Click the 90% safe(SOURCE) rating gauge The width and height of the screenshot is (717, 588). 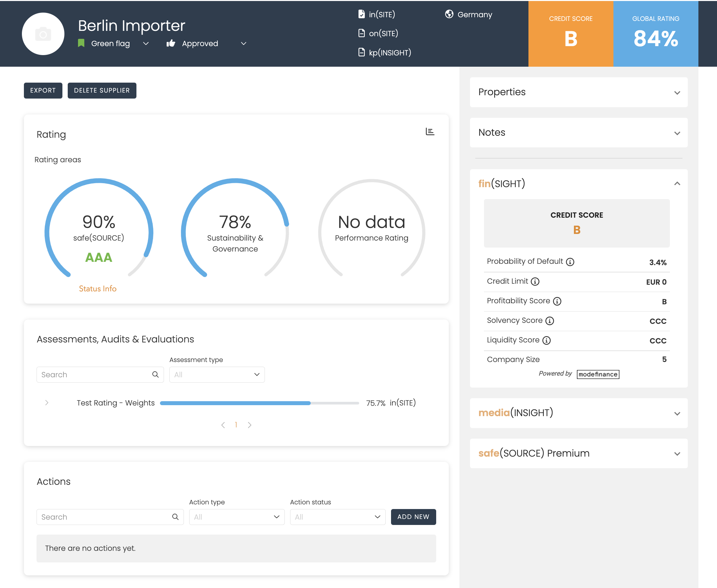99,228
